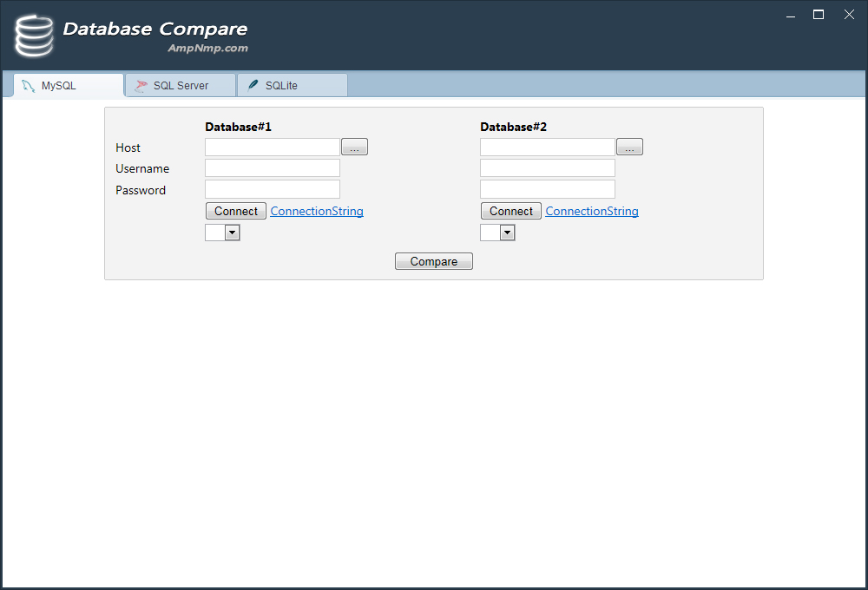The image size is (868, 590).
Task: Open the SQL Server tab
Action: (x=181, y=86)
